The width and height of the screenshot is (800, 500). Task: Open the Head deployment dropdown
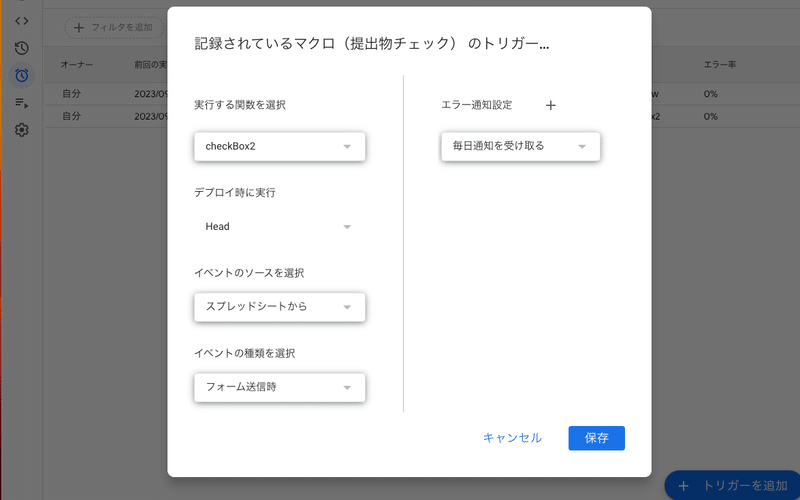coord(279,227)
